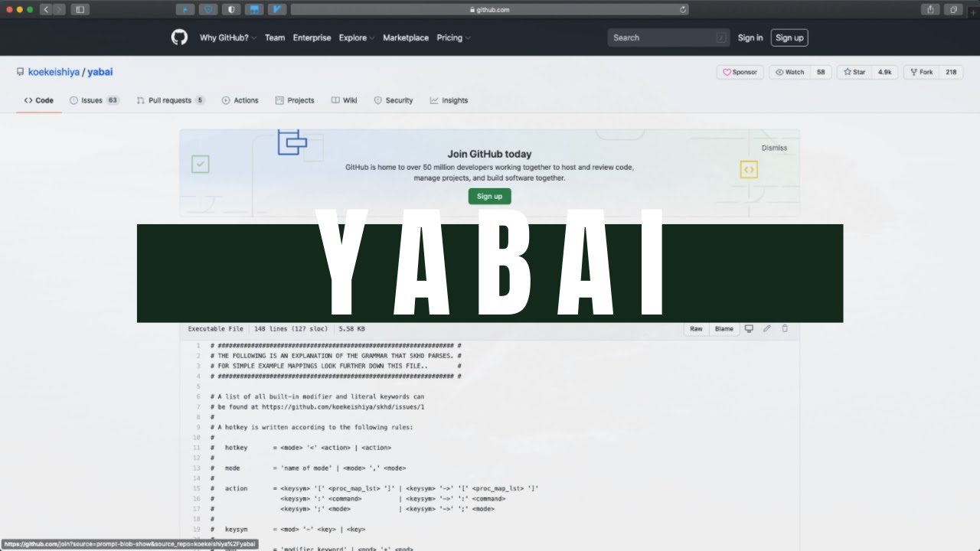
Task: Open the Enterprise menu item
Action: [x=312, y=37]
